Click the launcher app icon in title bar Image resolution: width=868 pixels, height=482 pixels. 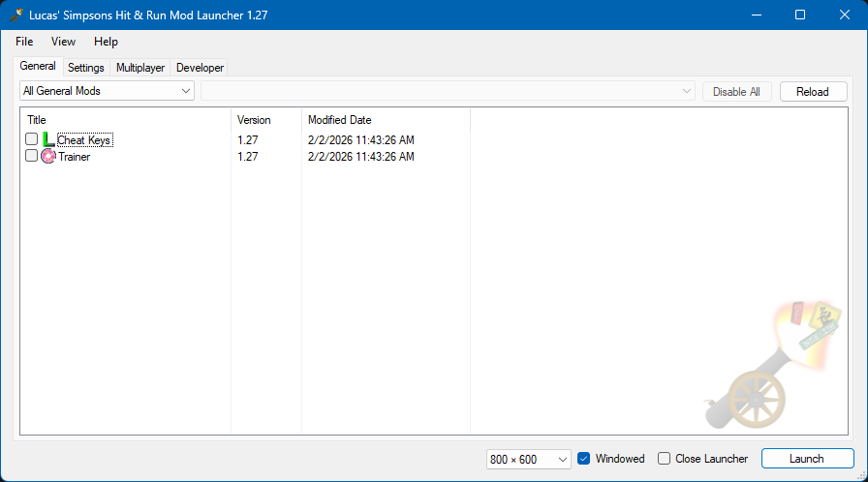click(16, 15)
